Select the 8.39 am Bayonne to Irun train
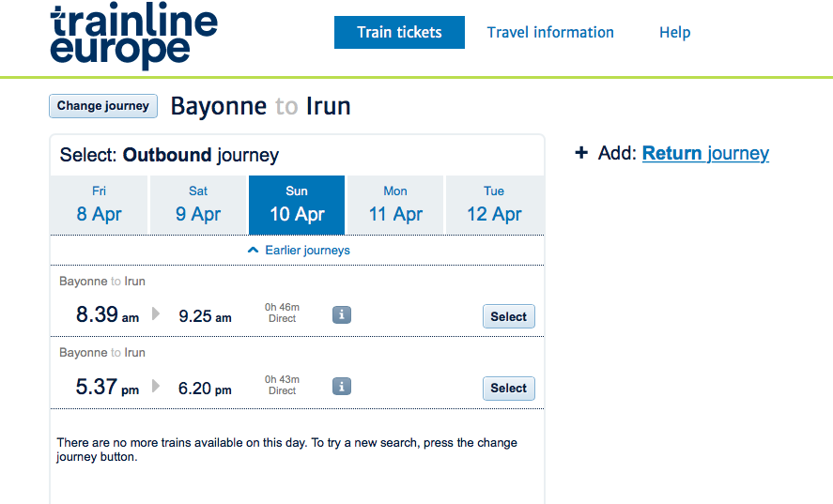 click(508, 316)
